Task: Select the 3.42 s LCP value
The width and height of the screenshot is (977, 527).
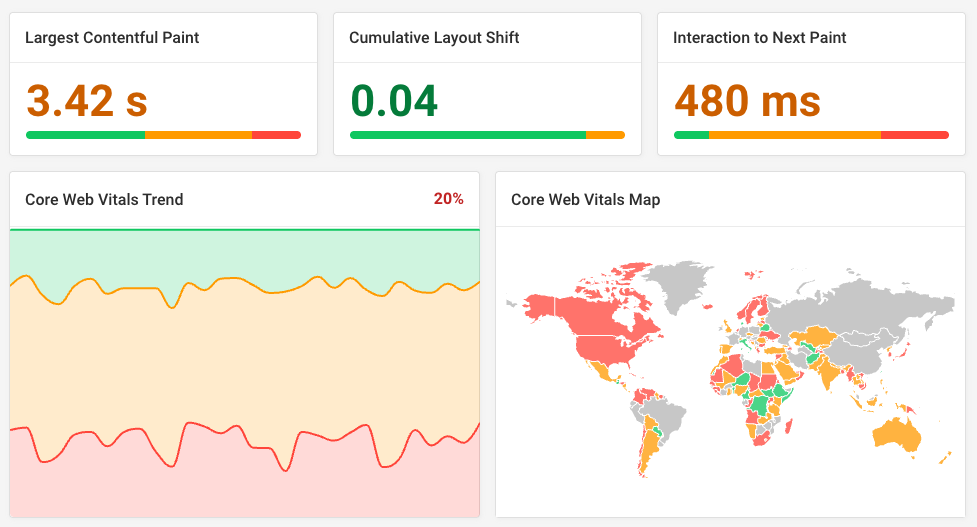Action: 87,101
